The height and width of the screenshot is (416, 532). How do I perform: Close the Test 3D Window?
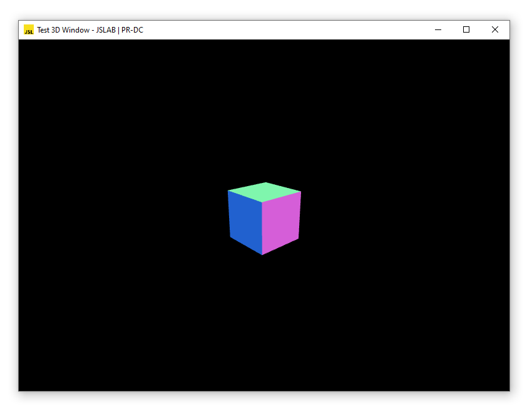(495, 30)
